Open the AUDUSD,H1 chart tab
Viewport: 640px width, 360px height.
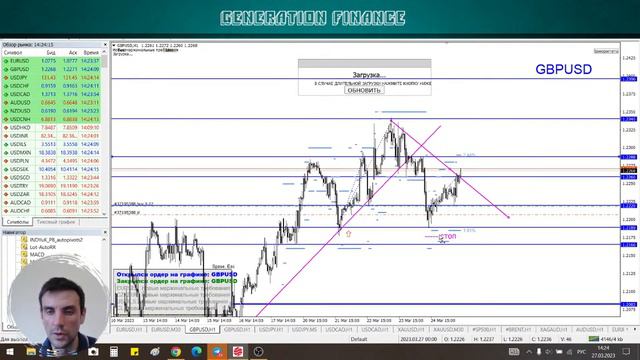tap(589, 329)
